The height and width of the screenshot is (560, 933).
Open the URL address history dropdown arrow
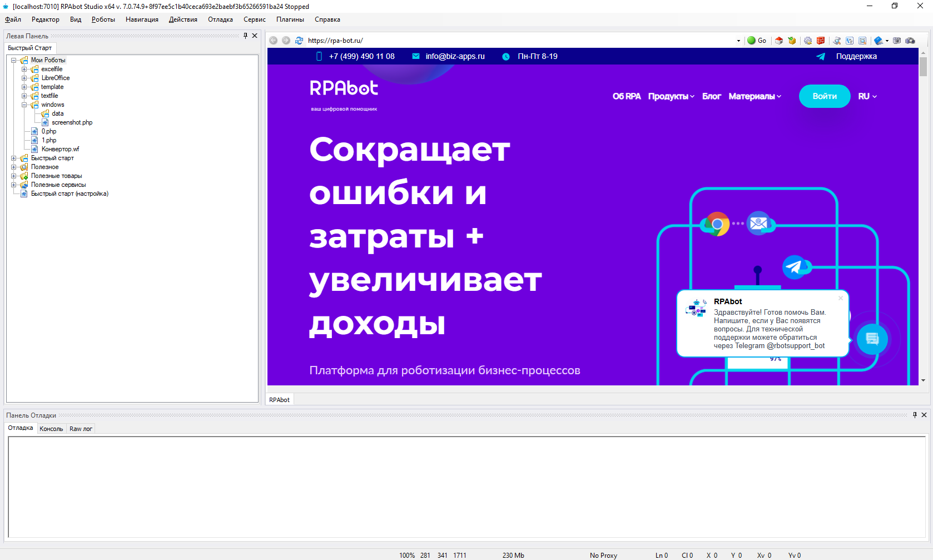tap(738, 41)
